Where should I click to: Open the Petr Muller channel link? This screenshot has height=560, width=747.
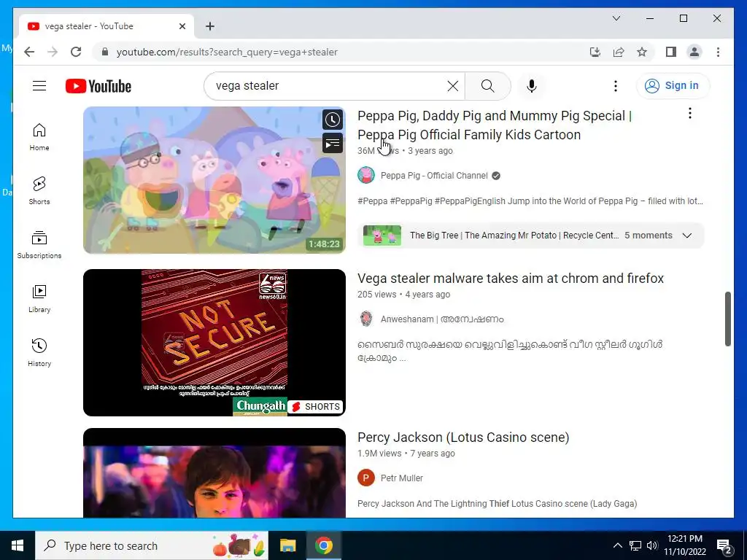pos(402,478)
